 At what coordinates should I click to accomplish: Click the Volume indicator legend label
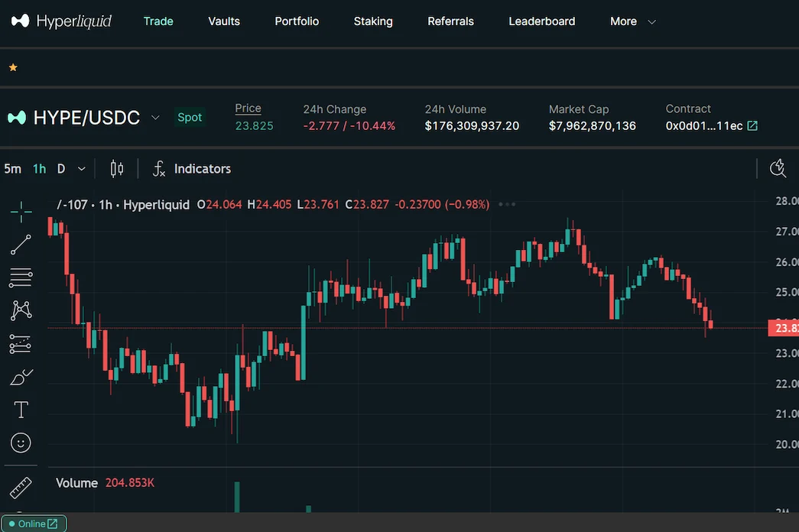(x=76, y=483)
